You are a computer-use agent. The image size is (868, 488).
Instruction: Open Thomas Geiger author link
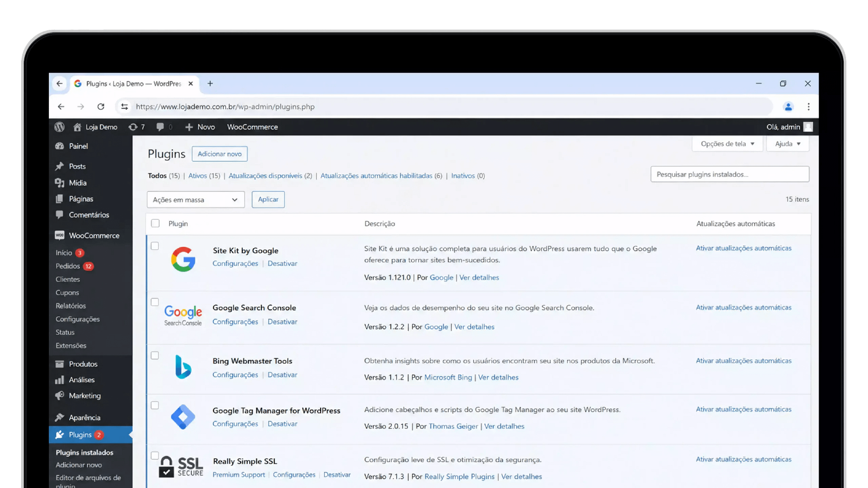(x=453, y=426)
